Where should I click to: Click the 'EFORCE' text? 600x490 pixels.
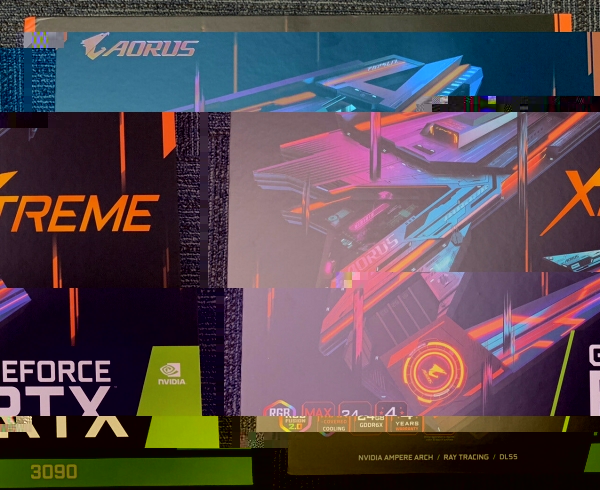click(55, 371)
